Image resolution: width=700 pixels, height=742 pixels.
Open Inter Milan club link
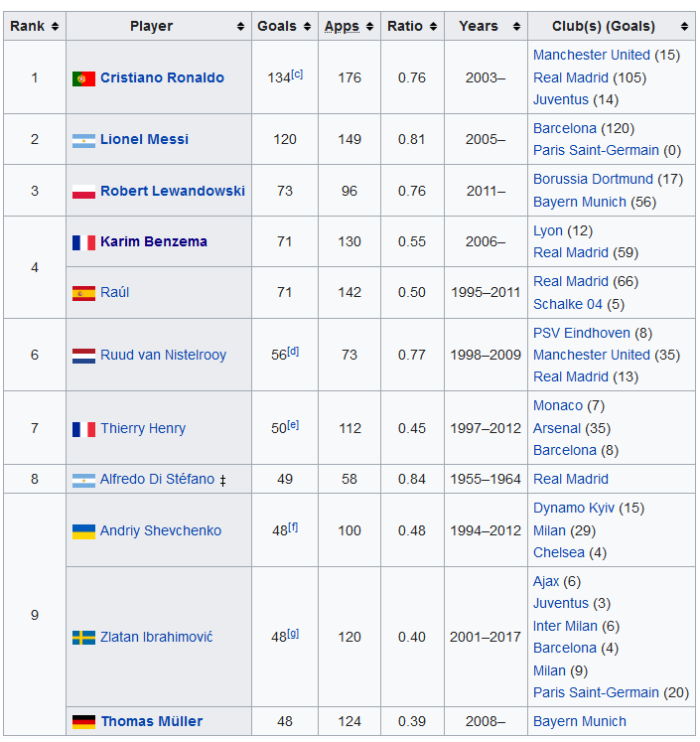point(565,626)
